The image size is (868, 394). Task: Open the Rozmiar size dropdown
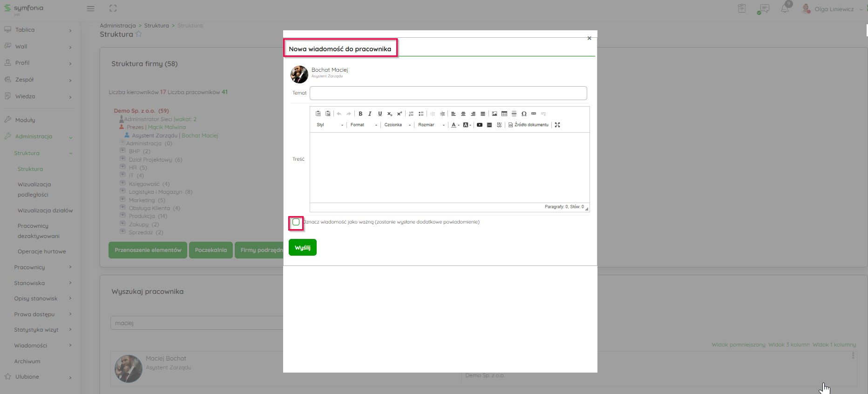[x=431, y=125]
